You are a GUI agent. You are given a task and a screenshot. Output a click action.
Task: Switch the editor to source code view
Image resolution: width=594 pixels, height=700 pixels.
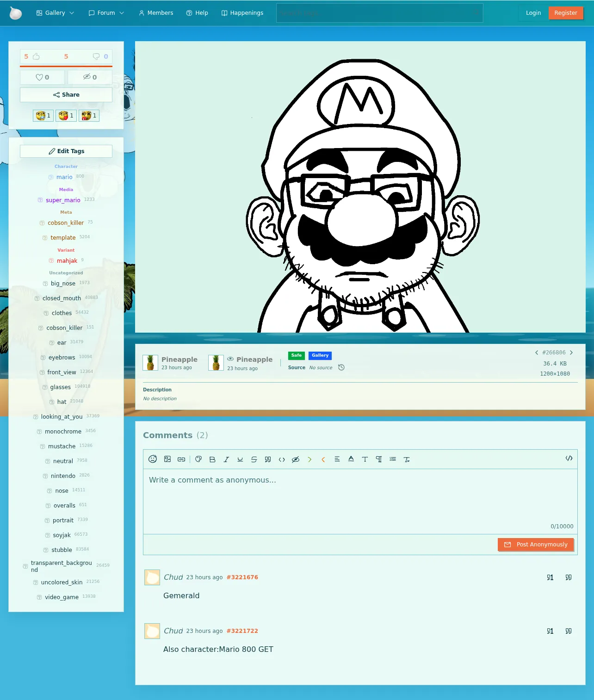point(569,458)
